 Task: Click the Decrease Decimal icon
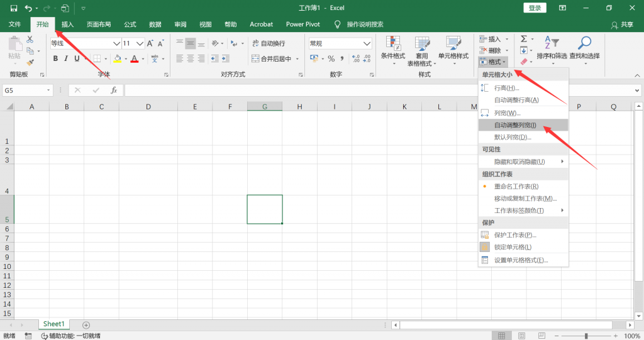(x=367, y=58)
